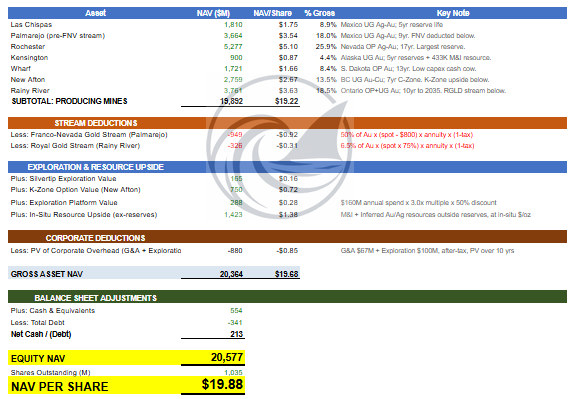Click the Kensington NAV value 900
This screenshot has height=399, width=573.
tap(236, 57)
